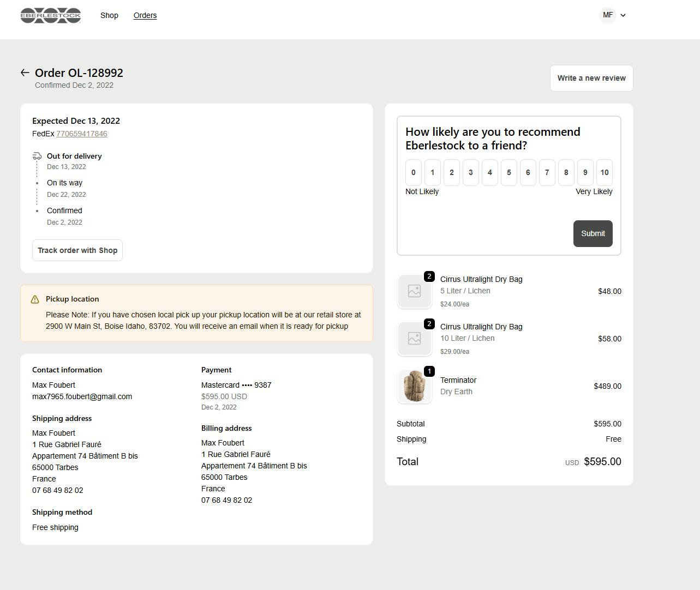700x590 pixels.
Task: Pick rating 5 on the survey
Action: [508, 172]
